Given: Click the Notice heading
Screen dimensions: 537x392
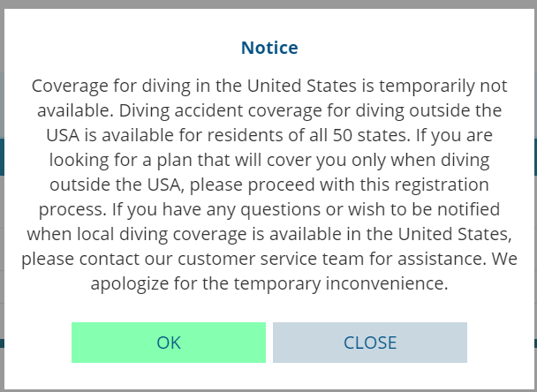Looking at the screenshot, I should pyautogui.click(x=269, y=48).
